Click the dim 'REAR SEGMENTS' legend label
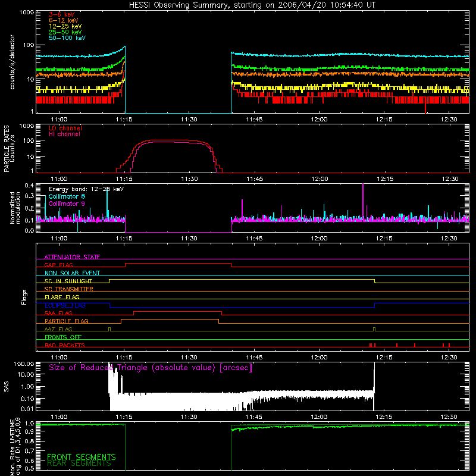 click(79, 464)
